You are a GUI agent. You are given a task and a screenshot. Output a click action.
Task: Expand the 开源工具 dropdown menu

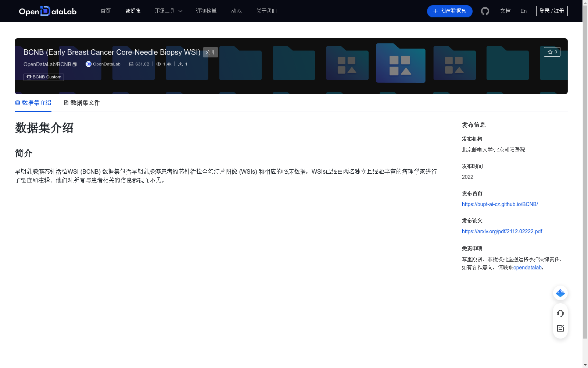[x=168, y=11]
